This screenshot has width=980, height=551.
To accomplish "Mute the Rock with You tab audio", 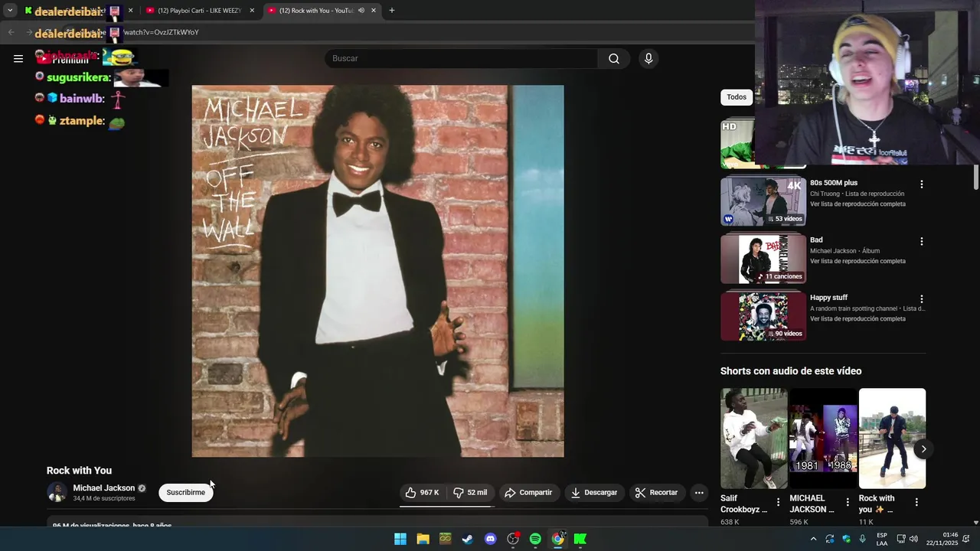I will pos(361,11).
